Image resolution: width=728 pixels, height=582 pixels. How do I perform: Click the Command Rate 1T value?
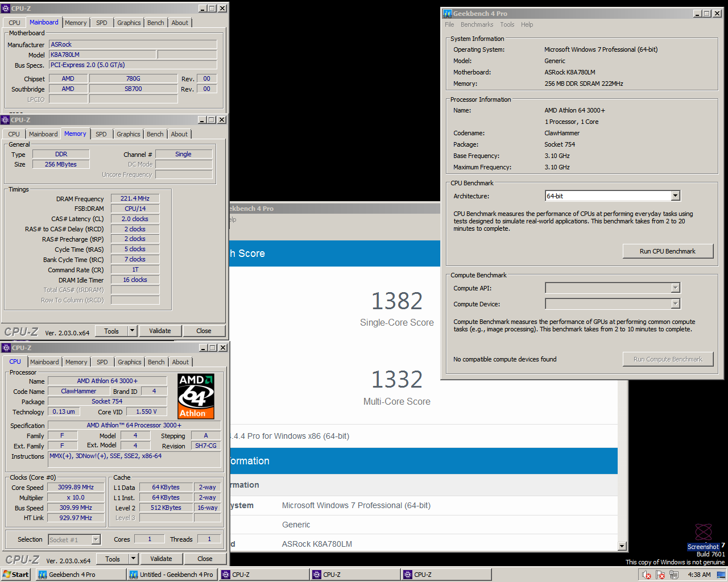tap(135, 269)
